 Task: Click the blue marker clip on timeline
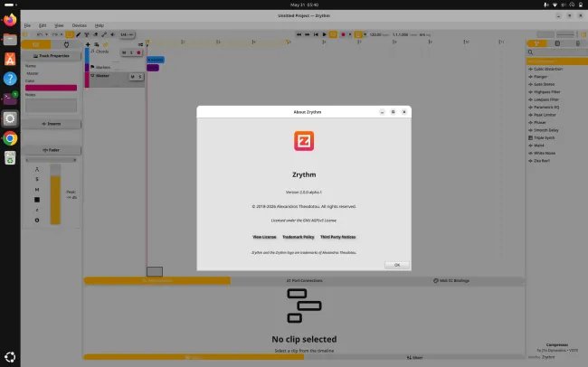point(156,60)
